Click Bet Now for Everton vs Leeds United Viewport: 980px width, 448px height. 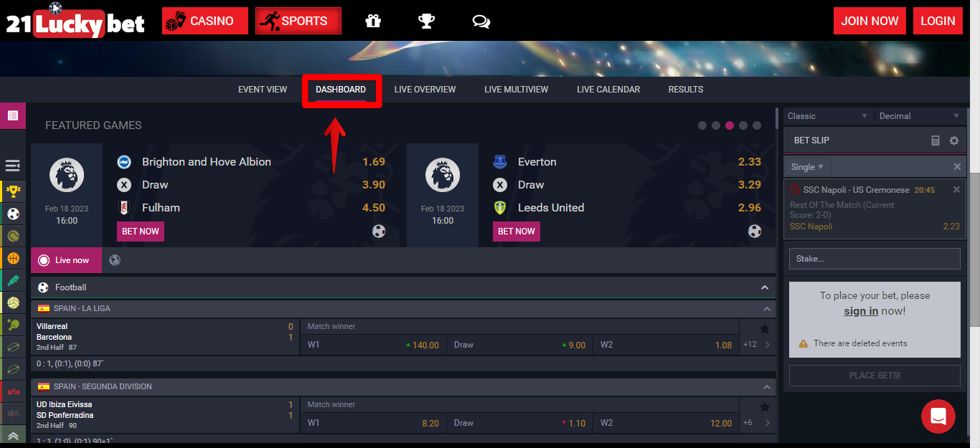pos(517,232)
